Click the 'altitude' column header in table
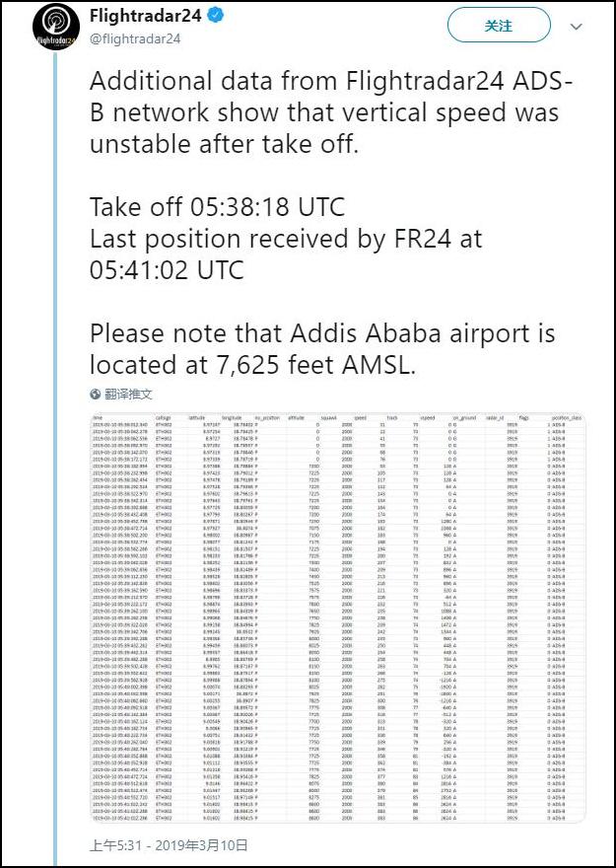616x868 pixels. (296, 417)
